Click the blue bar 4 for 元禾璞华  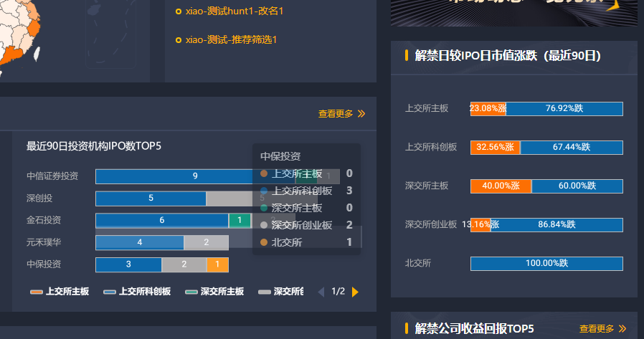click(140, 242)
